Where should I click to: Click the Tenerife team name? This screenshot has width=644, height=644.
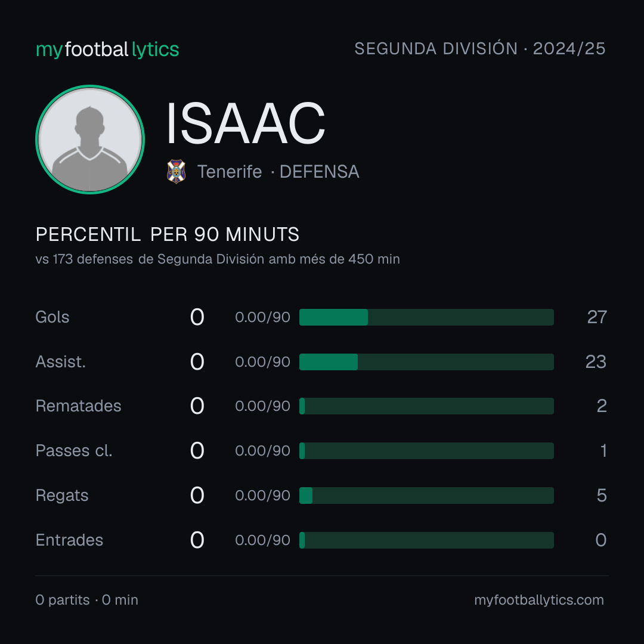click(x=230, y=172)
